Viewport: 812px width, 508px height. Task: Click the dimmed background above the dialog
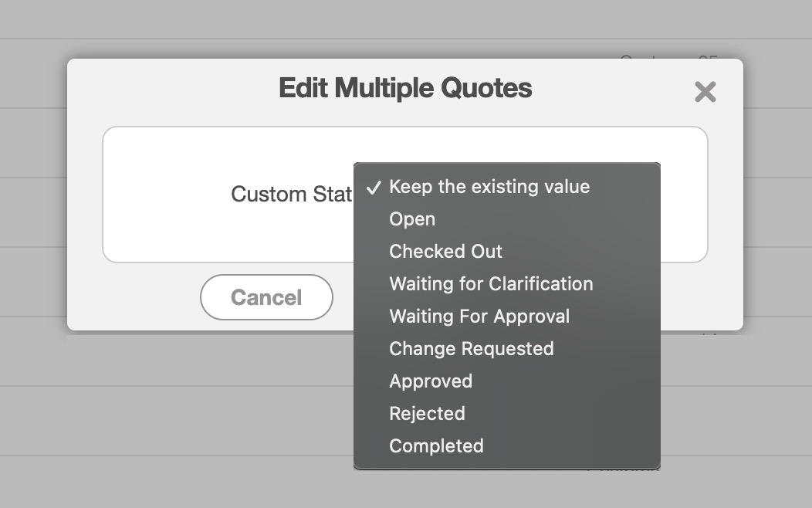(386, 27)
